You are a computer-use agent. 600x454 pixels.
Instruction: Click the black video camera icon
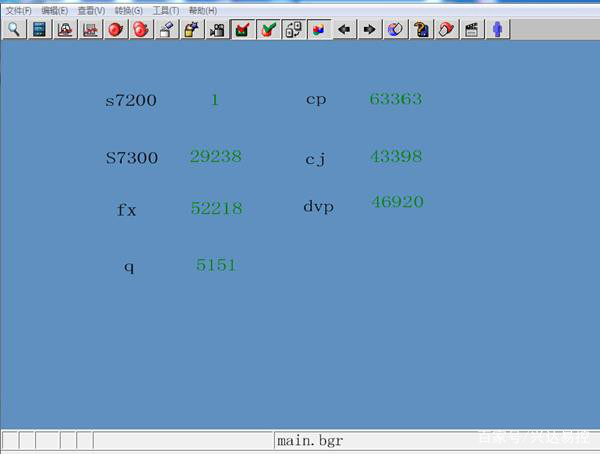[217, 29]
